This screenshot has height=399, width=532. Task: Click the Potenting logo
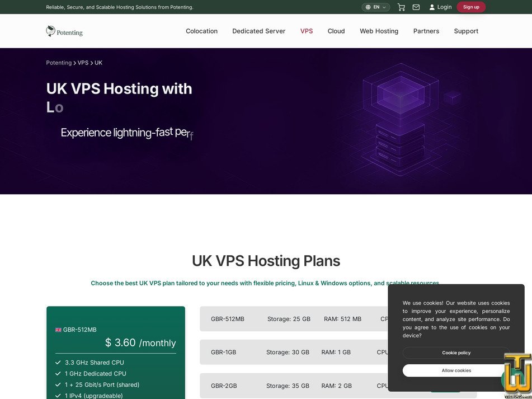[64, 31]
